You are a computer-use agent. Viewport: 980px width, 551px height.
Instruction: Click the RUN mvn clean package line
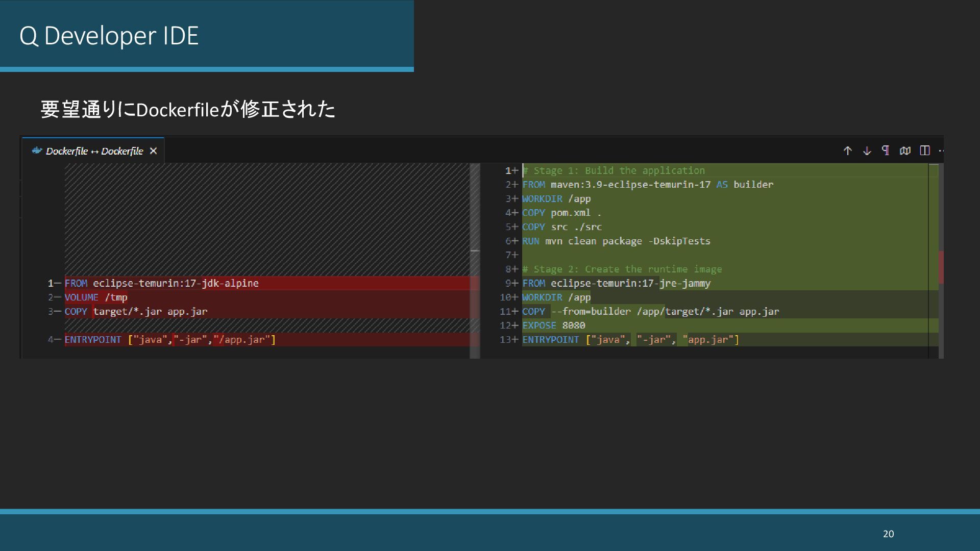pos(616,241)
